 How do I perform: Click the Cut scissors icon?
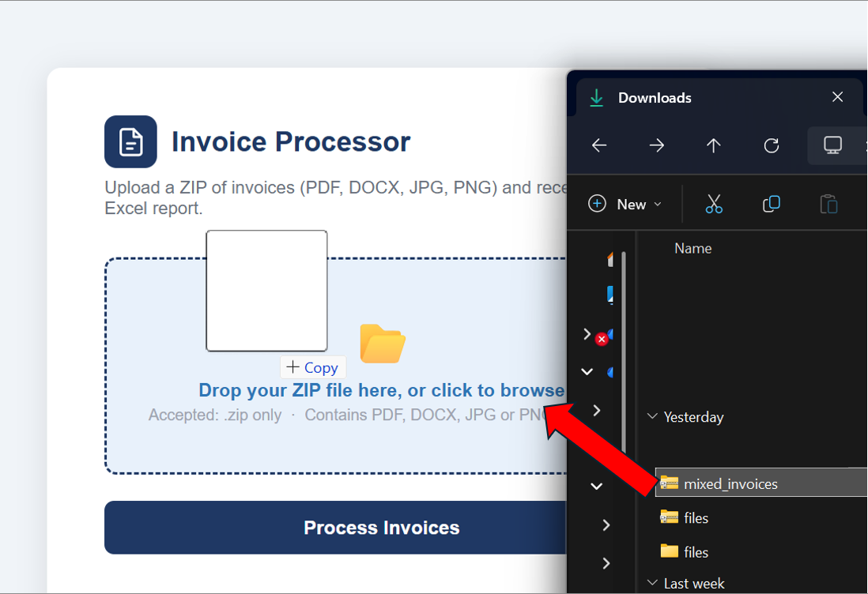[x=714, y=204]
